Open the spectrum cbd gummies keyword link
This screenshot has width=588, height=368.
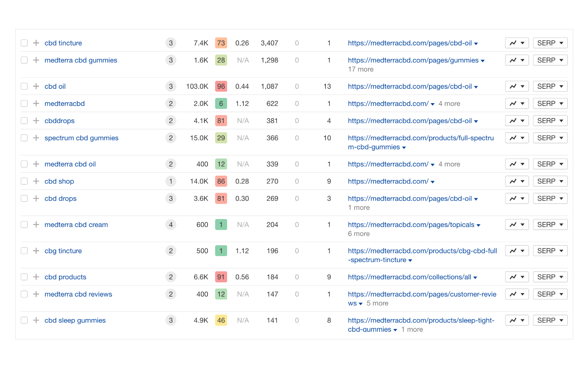[82, 138]
